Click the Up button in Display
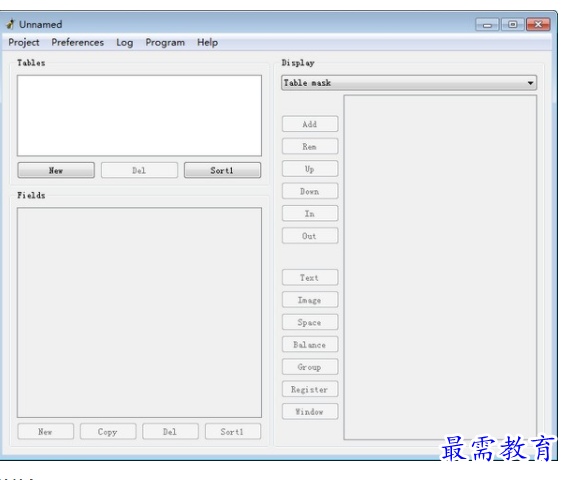Viewport: 563px width, 480px height. coord(310,168)
